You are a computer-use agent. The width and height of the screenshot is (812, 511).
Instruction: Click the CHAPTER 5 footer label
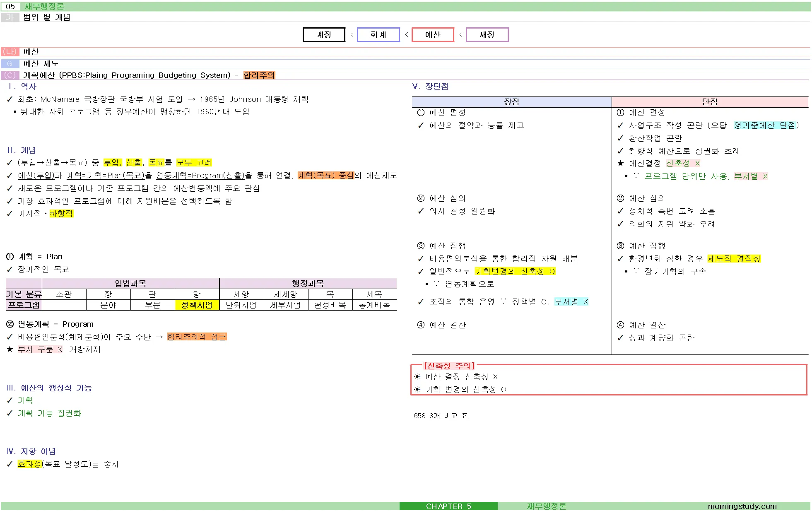pyautogui.click(x=448, y=506)
